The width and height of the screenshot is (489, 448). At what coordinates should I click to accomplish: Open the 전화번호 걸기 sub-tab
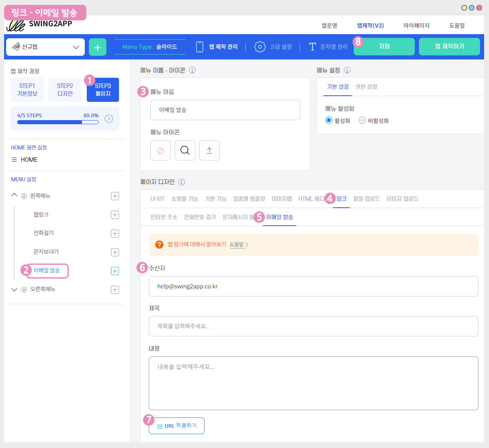click(200, 217)
